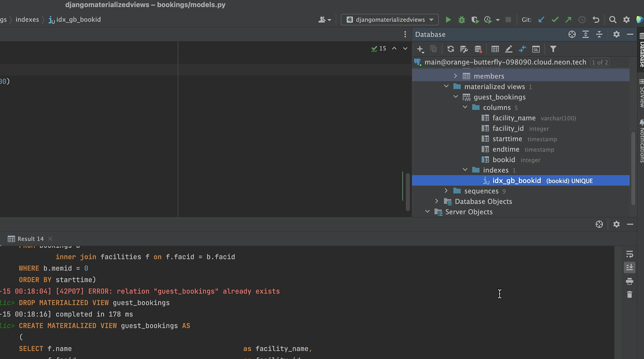Go to next highlighted problem arrow
644x359 pixels.
pos(405,49)
